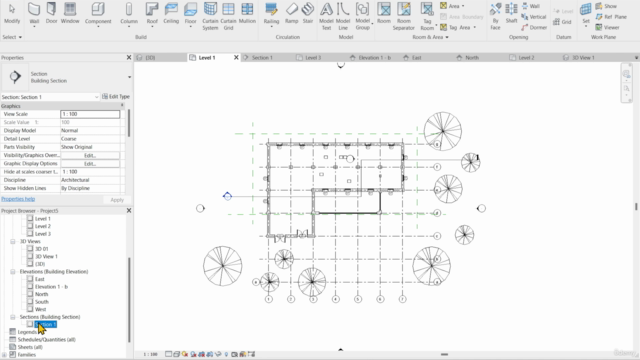Screen dimensions: 640x360
Task: Select the Room tool
Action: click(384, 13)
